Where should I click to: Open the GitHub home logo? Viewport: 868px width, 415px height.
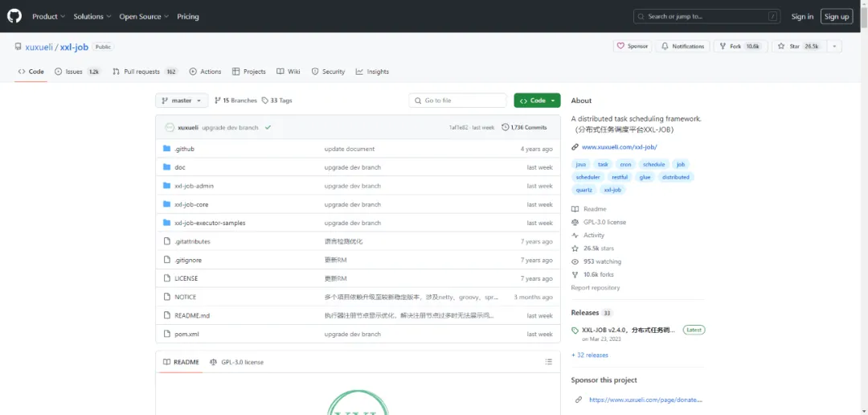coord(14,16)
